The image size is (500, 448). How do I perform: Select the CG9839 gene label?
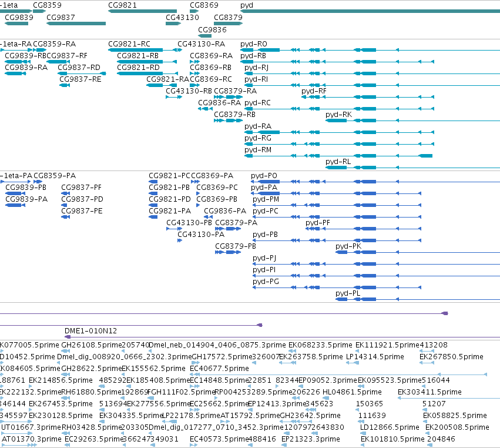point(19,17)
